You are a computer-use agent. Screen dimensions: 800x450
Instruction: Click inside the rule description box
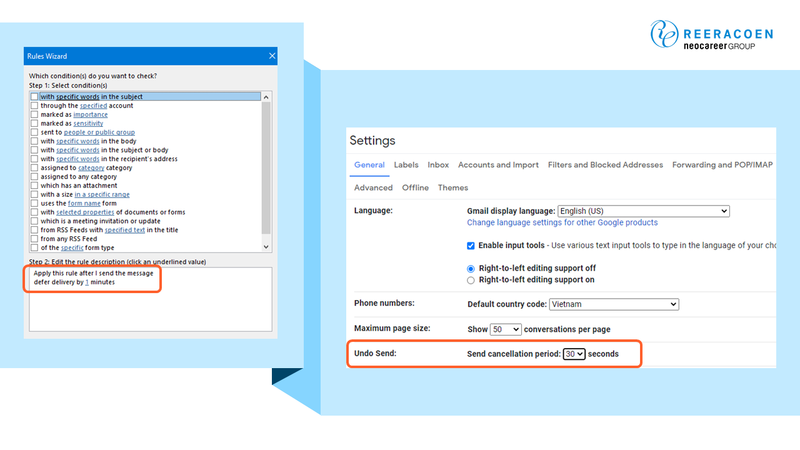[x=151, y=299]
